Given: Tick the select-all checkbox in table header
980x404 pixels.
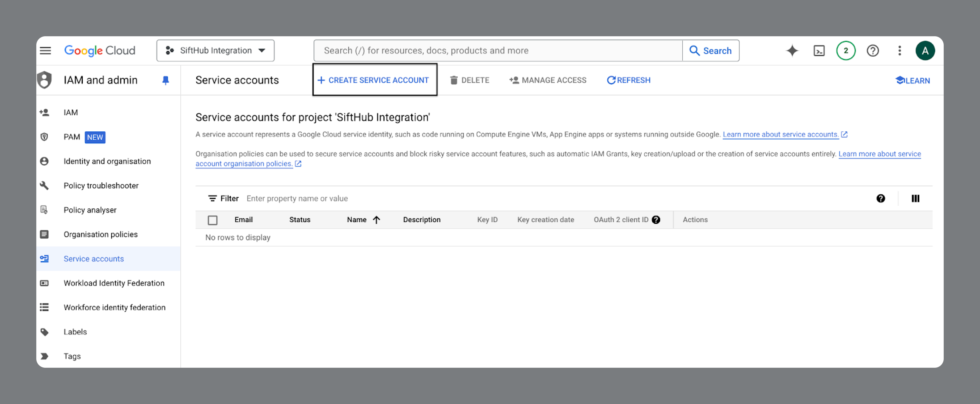Looking at the screenshot, I should [x=212, y=220].
